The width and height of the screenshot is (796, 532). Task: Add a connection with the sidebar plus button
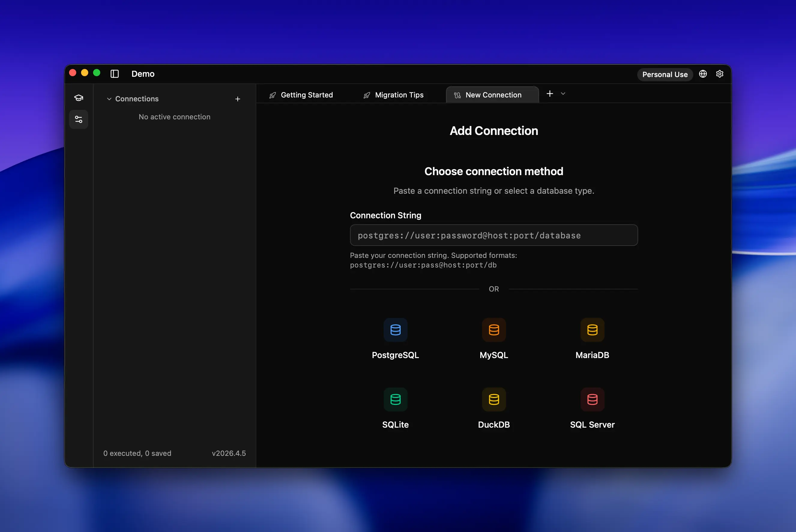[238, 99]
